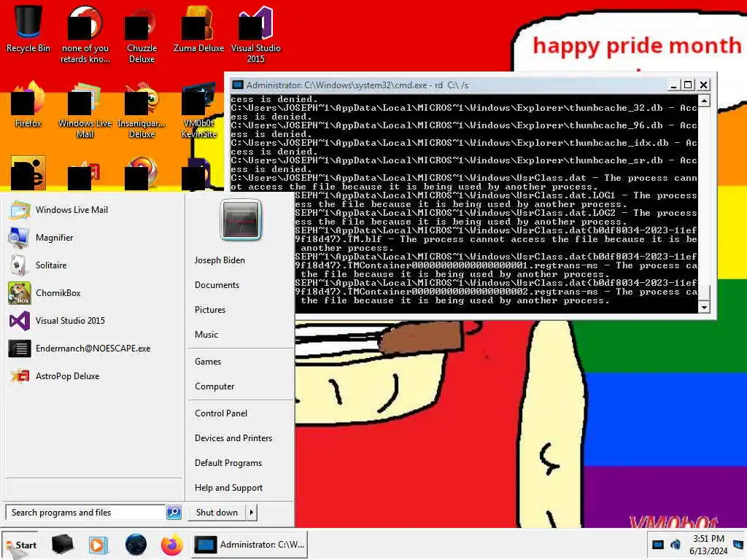Maximize the cmd.exe window

688,85
